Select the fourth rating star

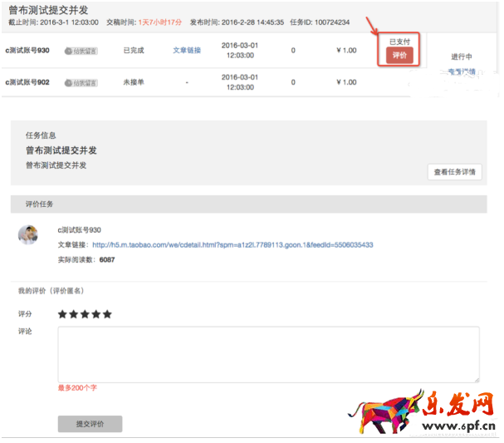coord(95,314)
